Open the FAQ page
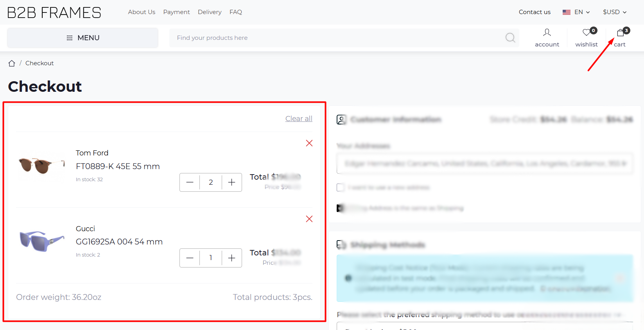644x330 pixels. [236, 12]
